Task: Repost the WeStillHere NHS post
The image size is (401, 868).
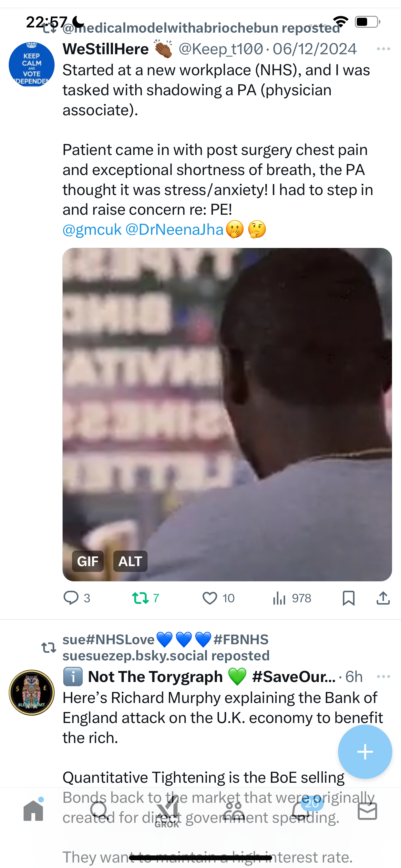Action: pyautogui.click(x=145, y=598)
